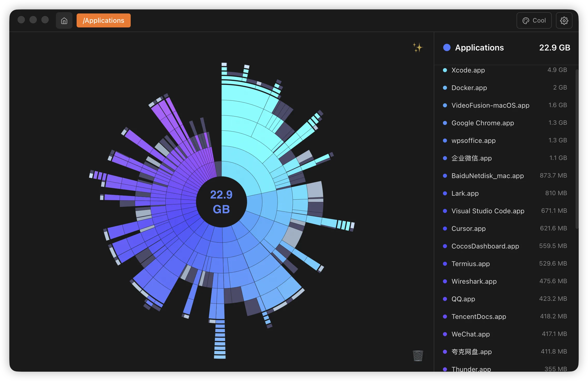Open settings via the gear icon
The image size is (588, 381).
564,20
